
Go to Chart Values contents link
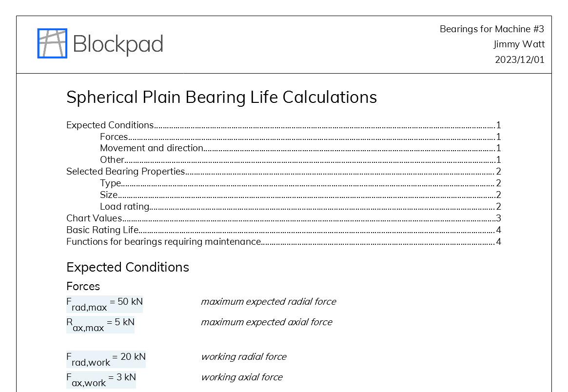click(94, 218)
